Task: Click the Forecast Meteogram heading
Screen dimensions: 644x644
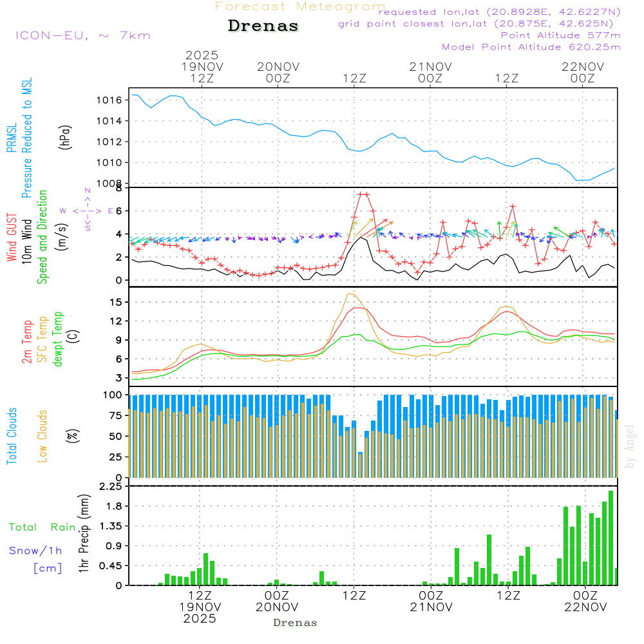Action: (x=300, y=6)
